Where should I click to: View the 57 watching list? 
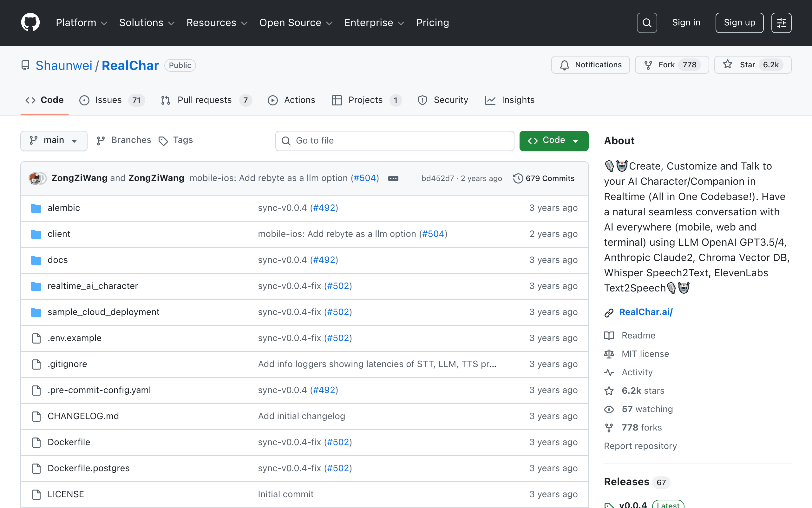click(647, 409)
